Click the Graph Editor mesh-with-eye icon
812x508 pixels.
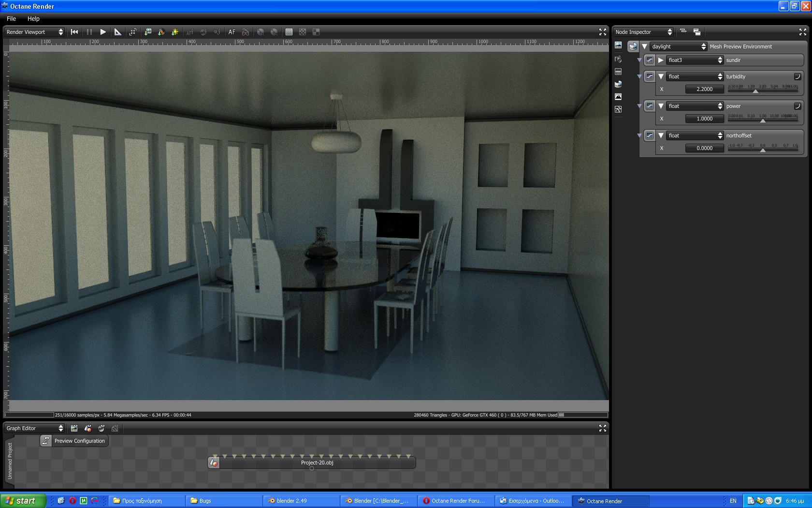click(88, 428)
